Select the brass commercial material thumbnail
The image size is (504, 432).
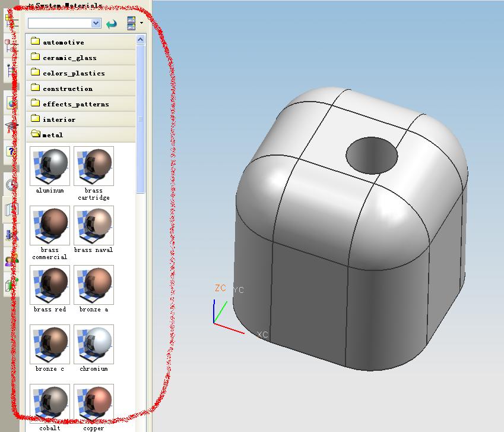point(50,225)
